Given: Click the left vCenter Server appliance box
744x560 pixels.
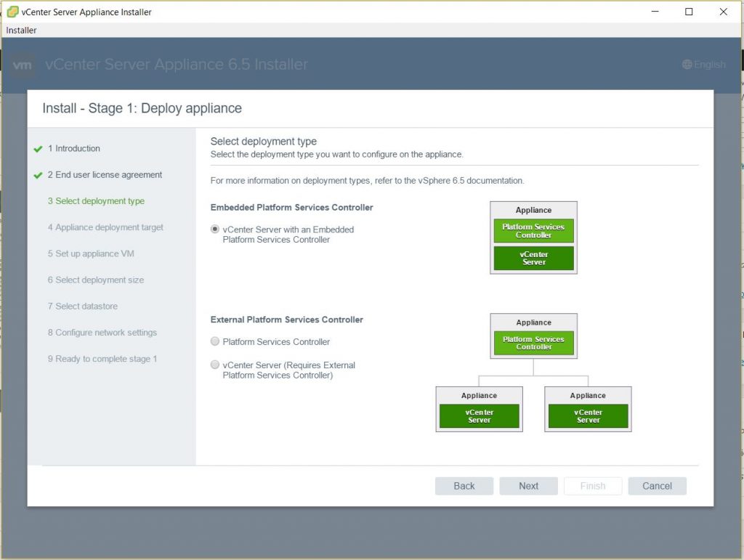Looking at the screenshot, I should coord(480,416).
